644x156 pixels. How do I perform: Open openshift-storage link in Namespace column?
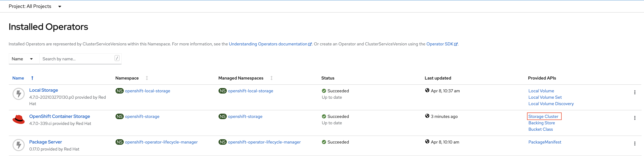[x=142, y=117]
